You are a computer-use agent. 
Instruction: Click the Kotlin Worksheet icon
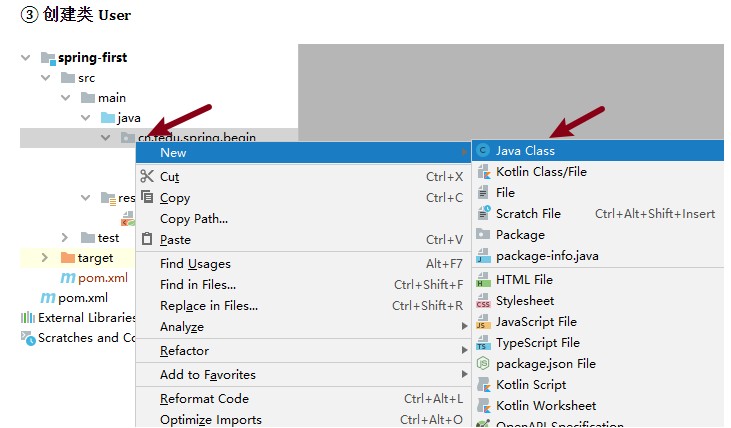click(484, 406)
